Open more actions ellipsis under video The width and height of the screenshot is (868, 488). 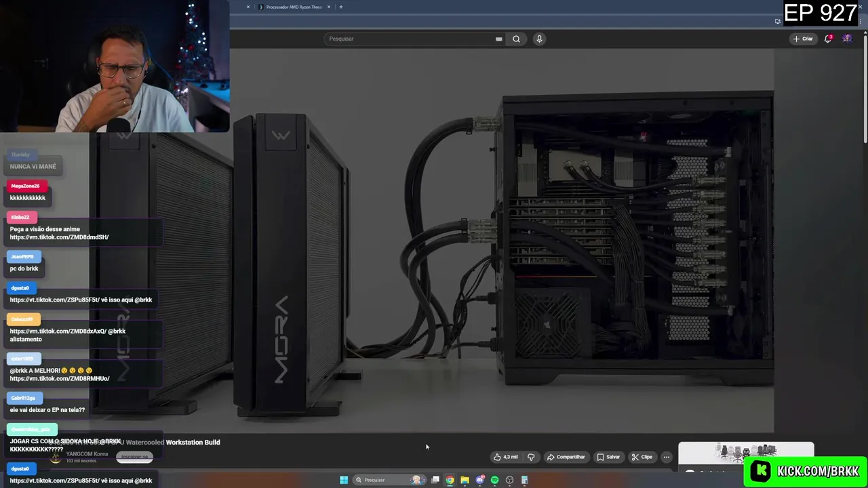[666, 457]
